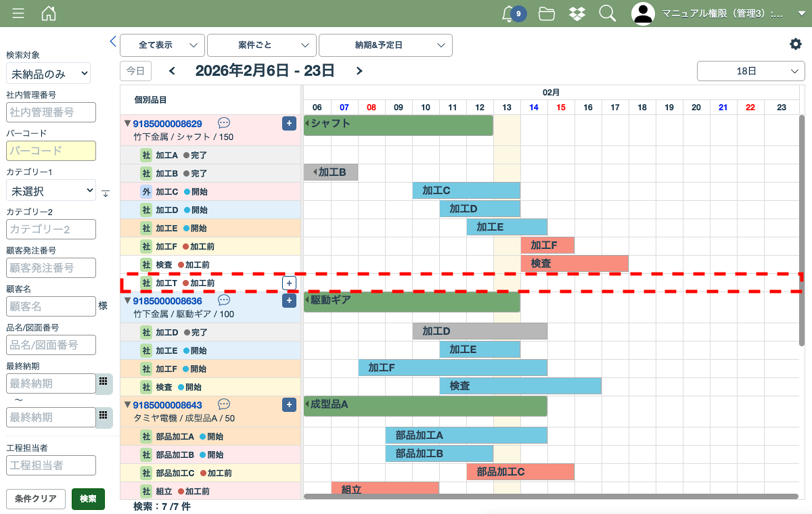Click the green シャフト Gantt bar
This screenshot has width=812, height=514.
[399, 125]
